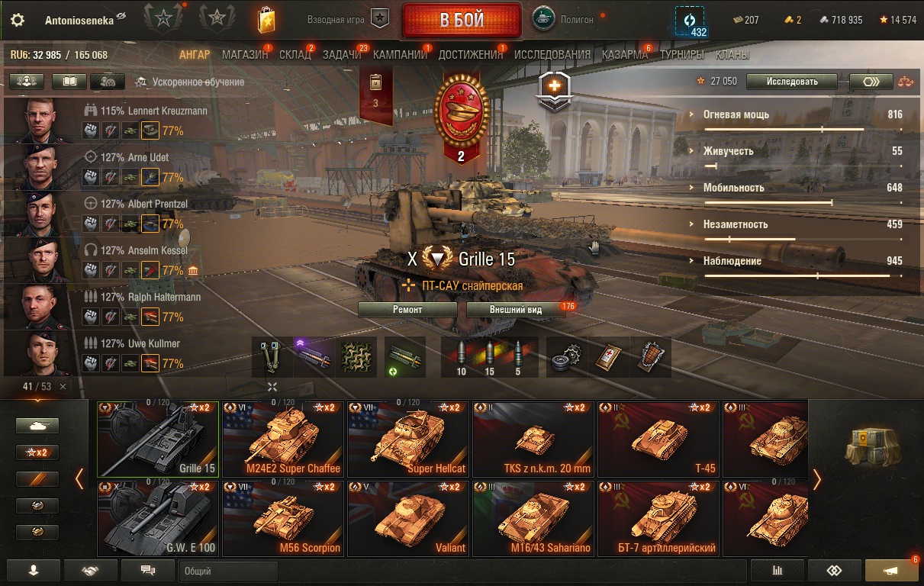This screenshot has width=924, height=586.
Task: Toggle the x2 bonus vehicle filter
Action: (x=37, y=452)
